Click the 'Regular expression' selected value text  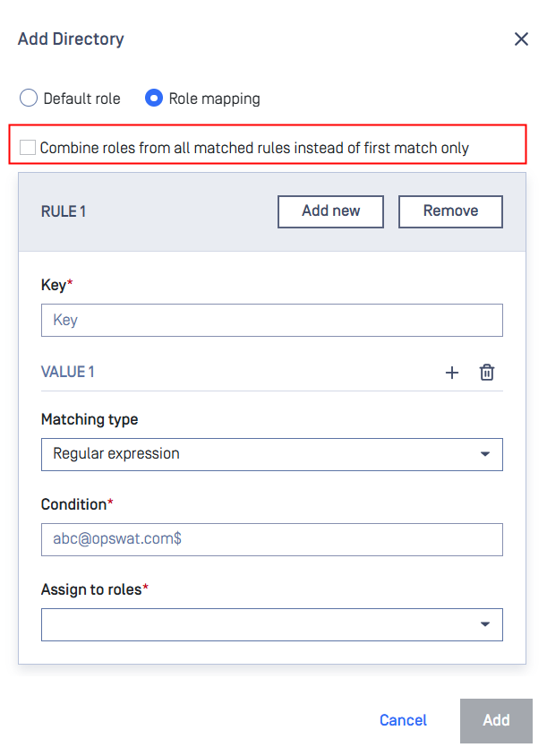(116, 453)
